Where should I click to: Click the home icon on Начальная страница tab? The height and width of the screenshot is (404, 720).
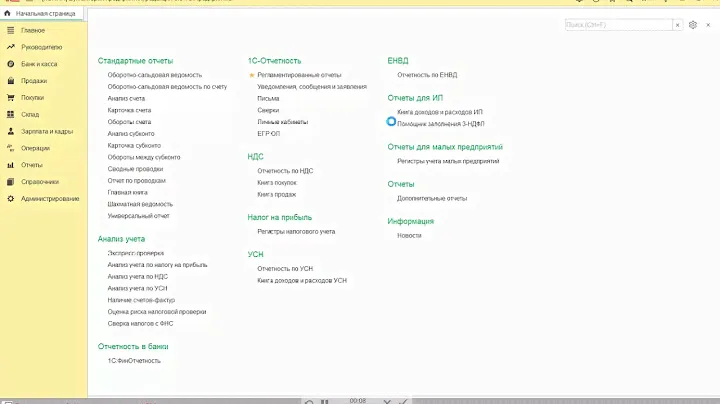(x=9, y=14)
